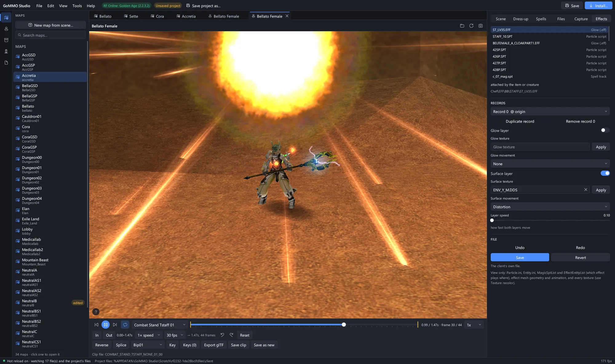Viewport: 615px width, 364px height.
Task: Open scene folder icon in viewport header
Action: click(462, 26)
